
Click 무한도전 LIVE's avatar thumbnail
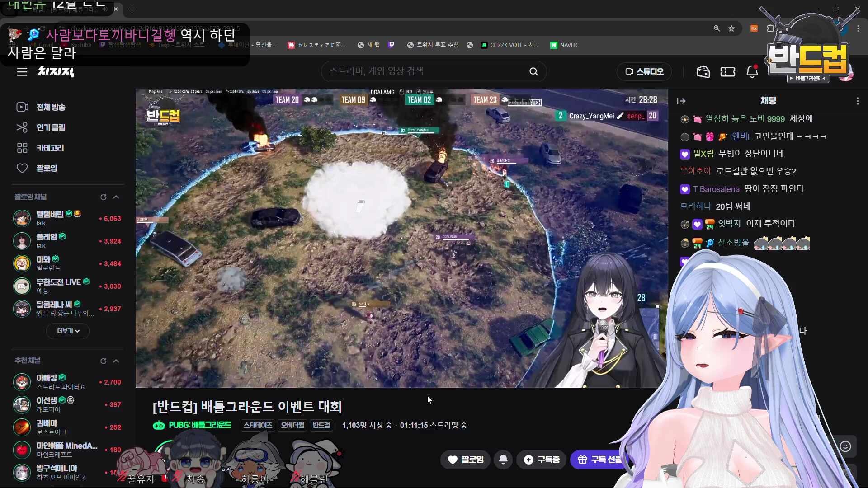pos(22,286)
